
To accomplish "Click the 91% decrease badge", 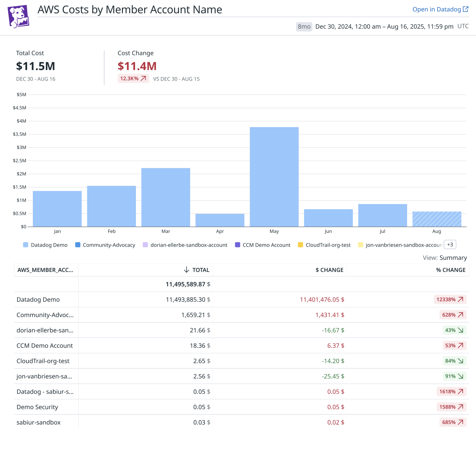I will point(454,376).
